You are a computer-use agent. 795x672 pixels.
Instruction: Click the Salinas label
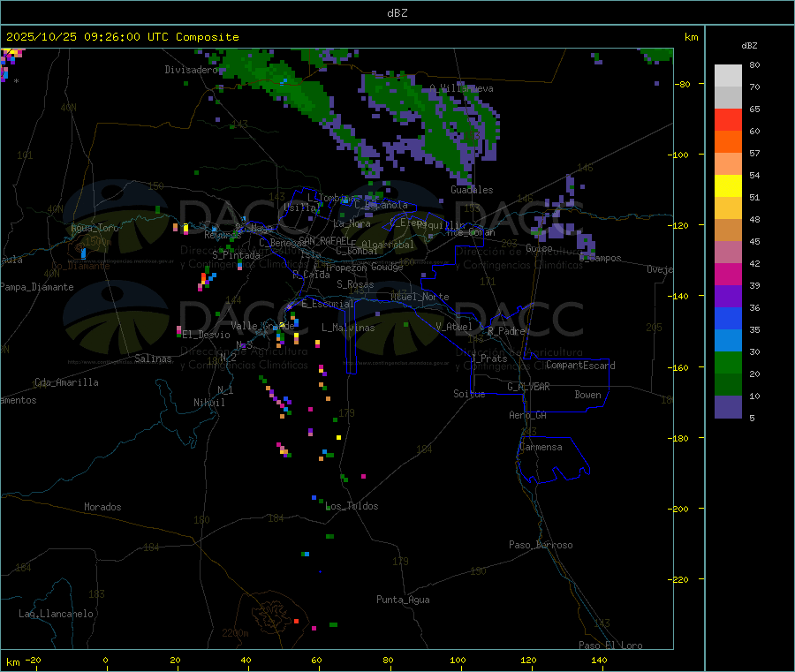153,359
